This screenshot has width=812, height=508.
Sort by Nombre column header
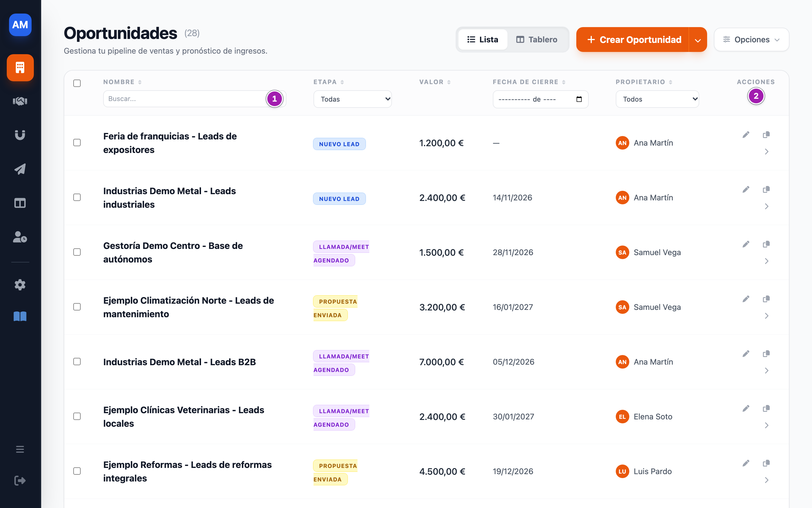(x=122, y=82)
